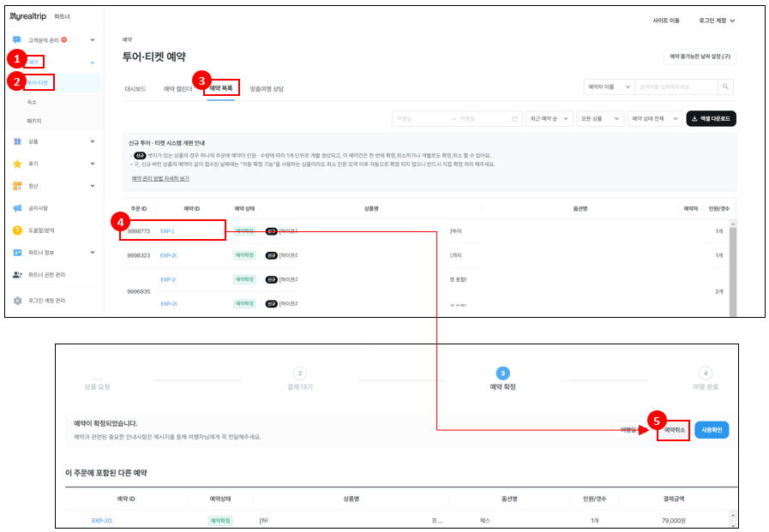The image size is (769, 532).
Task: Click the 상품 sidebar icon
Action: tap(17, 141)
